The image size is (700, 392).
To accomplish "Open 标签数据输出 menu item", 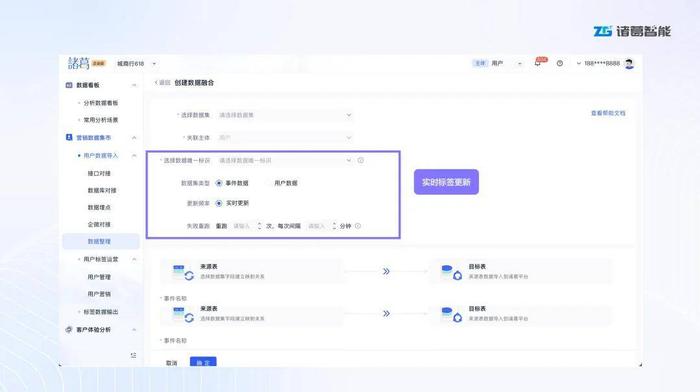I will [x=101, y=312].
